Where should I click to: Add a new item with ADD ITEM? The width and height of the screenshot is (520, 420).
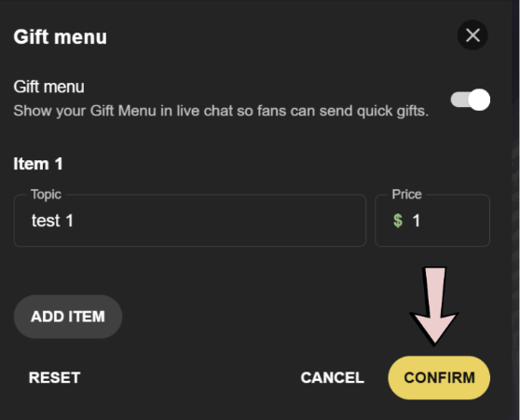coord(68,317)
